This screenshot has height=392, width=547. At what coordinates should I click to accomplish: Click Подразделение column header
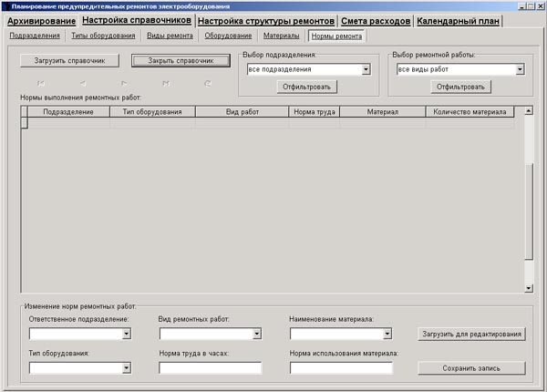[68, 112]
